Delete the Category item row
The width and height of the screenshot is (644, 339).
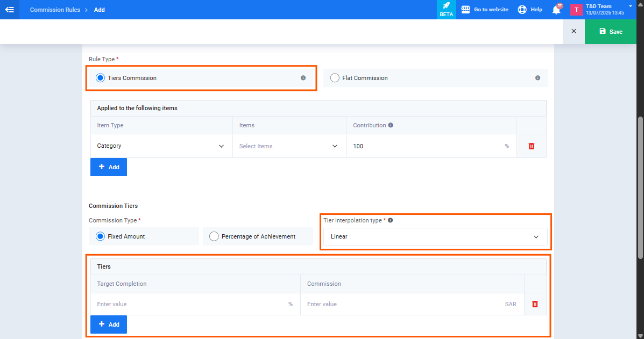point(532,146)
